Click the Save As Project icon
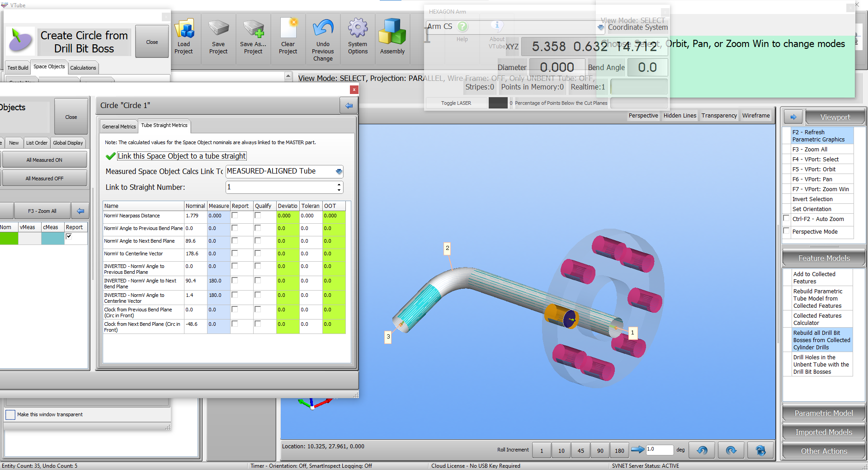This screenshot has width=868, height=470. 253,28
